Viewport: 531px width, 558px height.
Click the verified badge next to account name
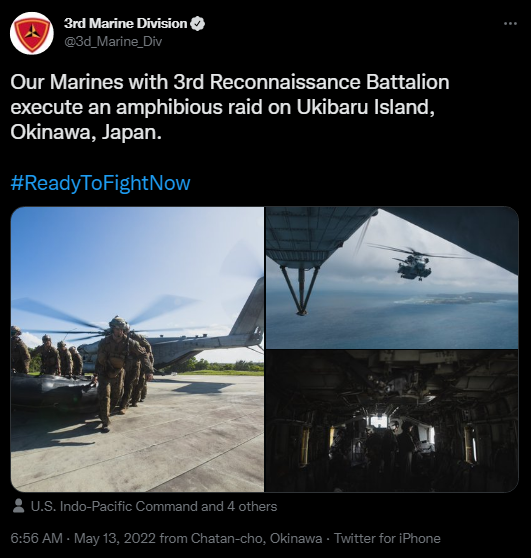pos(198,23)
